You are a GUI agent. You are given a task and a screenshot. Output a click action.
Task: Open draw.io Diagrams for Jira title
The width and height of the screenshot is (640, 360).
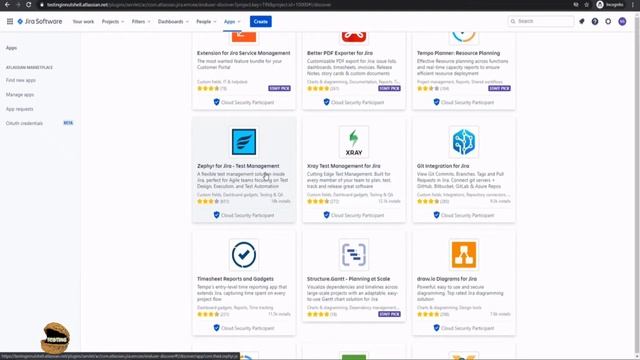[x=447, y=279]
